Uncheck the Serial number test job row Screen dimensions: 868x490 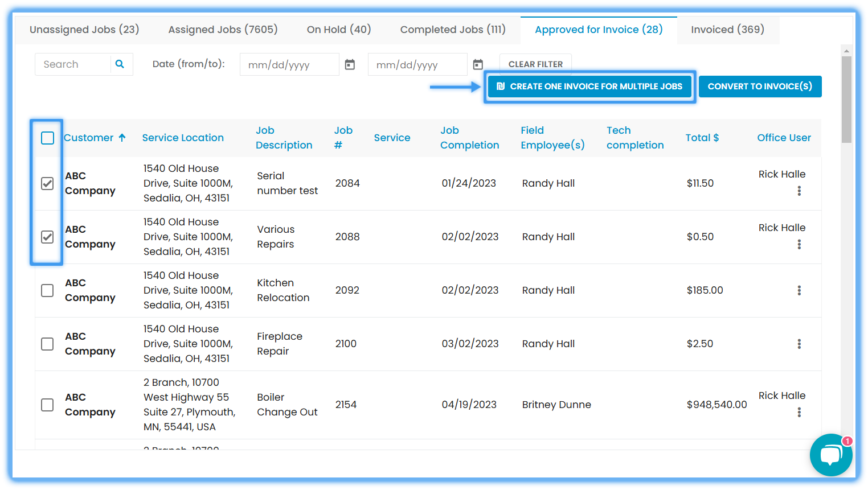tap(47, 183)
